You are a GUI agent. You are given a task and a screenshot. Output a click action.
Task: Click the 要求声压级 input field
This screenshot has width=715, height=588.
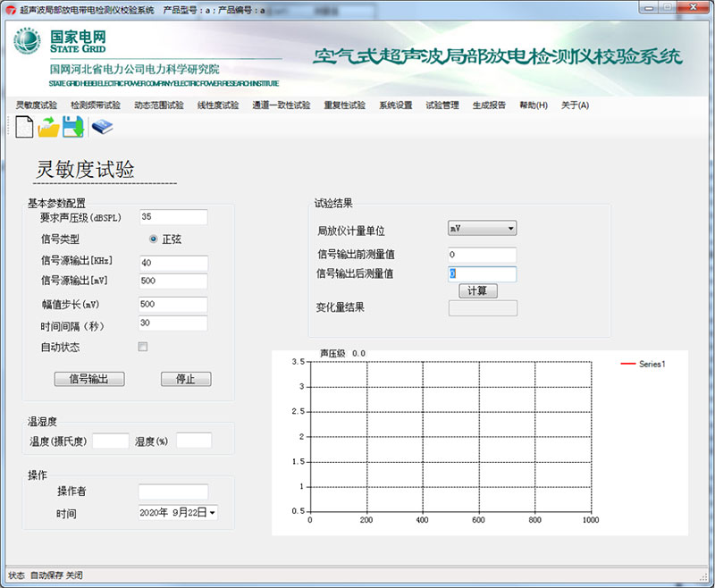pyautogui.click(x=173, y=217)
